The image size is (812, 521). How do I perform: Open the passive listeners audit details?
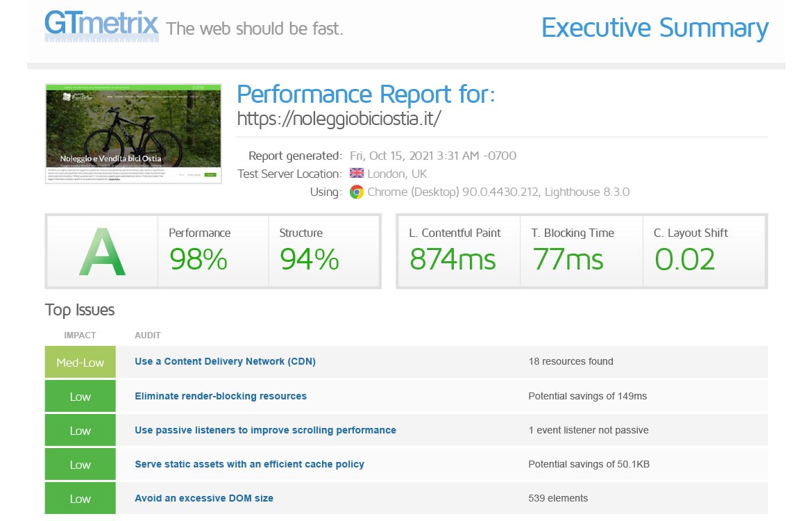click(x=266, y=430)
